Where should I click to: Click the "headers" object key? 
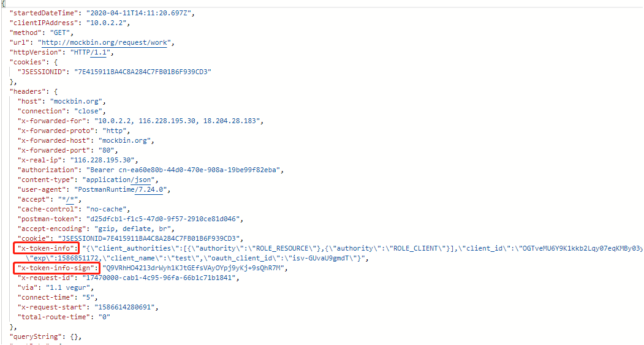[x=28, y=91]
